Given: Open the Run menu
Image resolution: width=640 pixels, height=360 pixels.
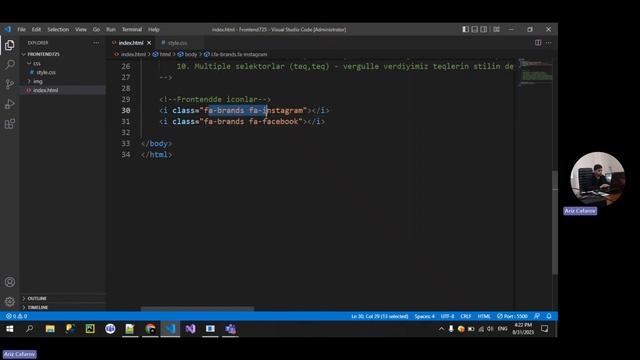Looking at the screenshot, I should pos(111,29).
